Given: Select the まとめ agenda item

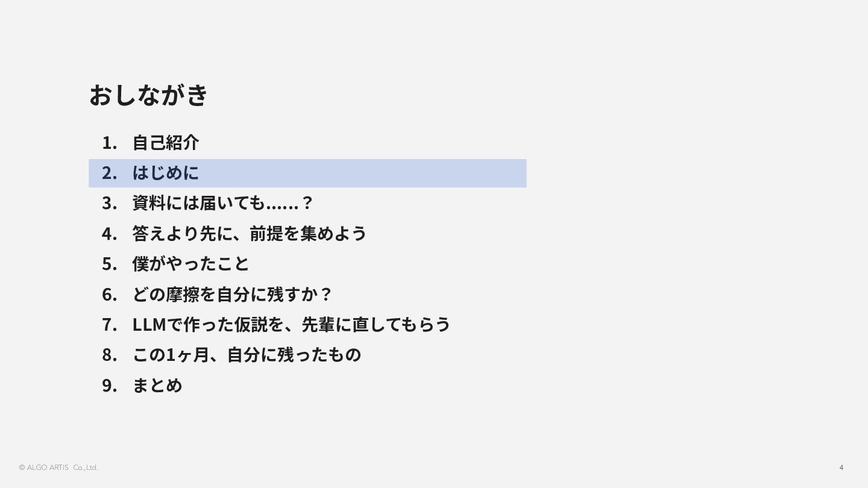Looking at the screenshot, I should coord(157,384).
